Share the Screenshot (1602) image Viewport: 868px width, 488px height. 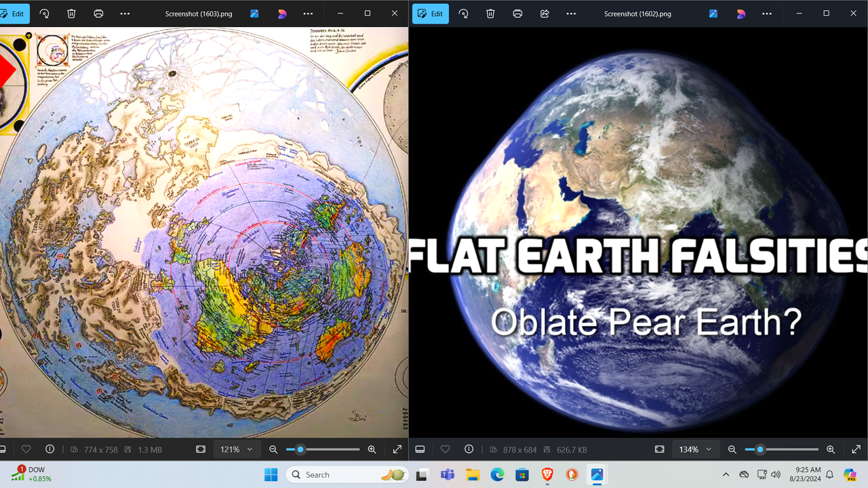[x=545, y=14]
